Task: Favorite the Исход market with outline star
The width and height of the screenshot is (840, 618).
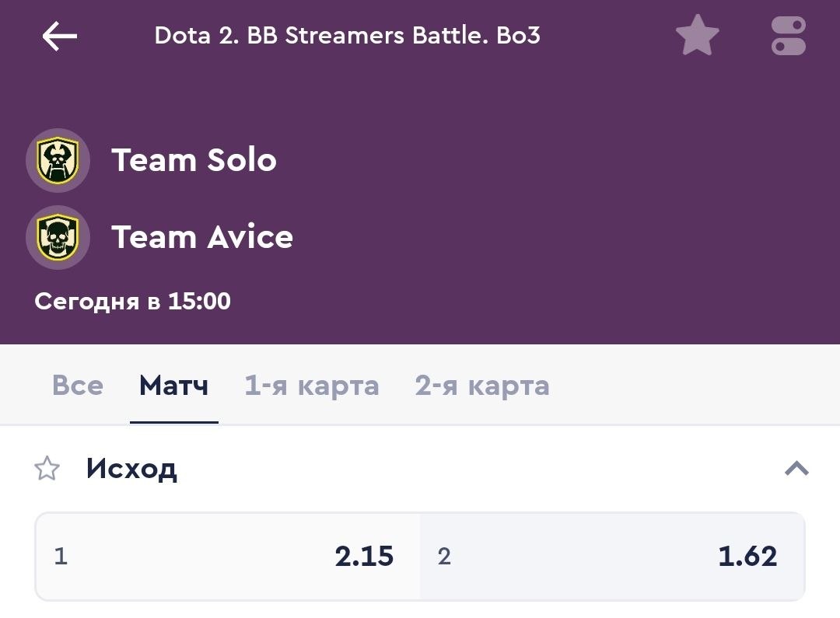Action: click(x=47, y=469)
